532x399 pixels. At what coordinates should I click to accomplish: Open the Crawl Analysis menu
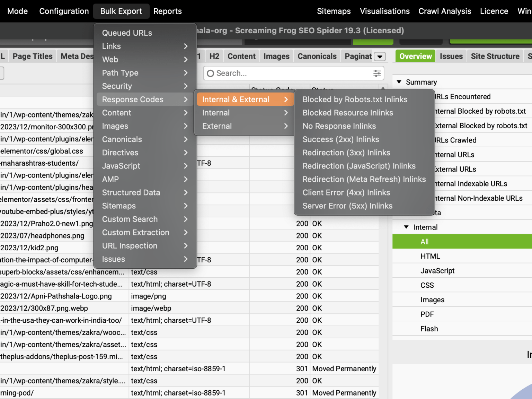445,11
